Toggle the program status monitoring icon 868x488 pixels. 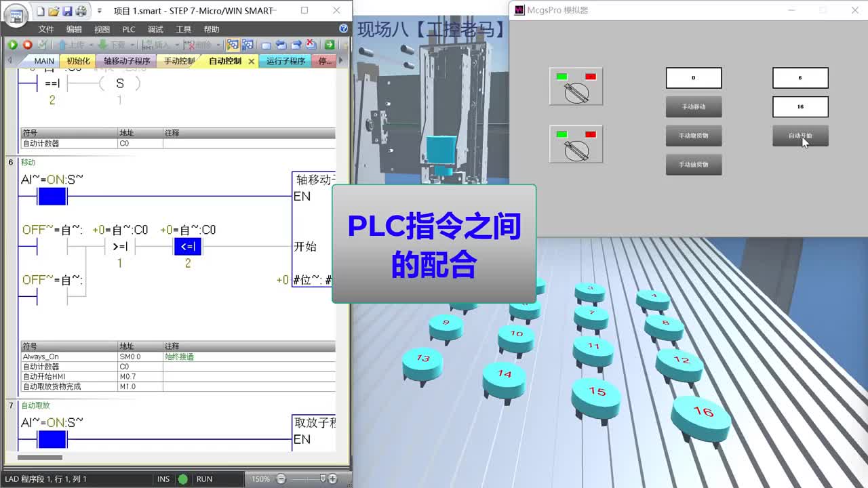(233, 45)
